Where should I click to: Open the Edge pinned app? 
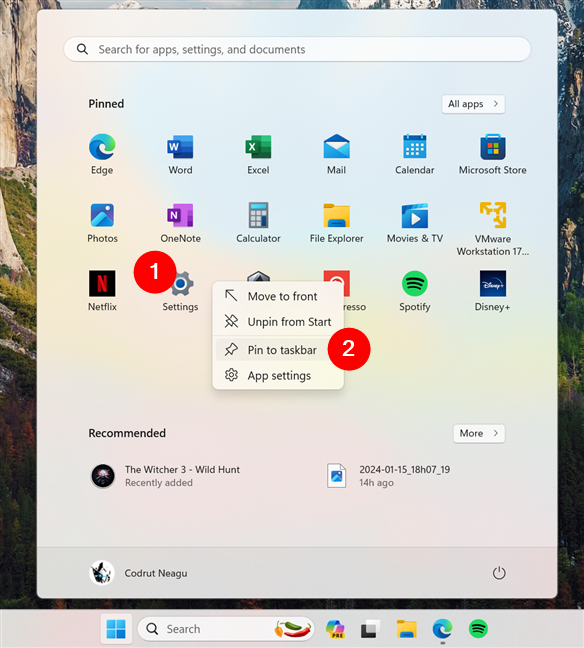pos(102,154)
